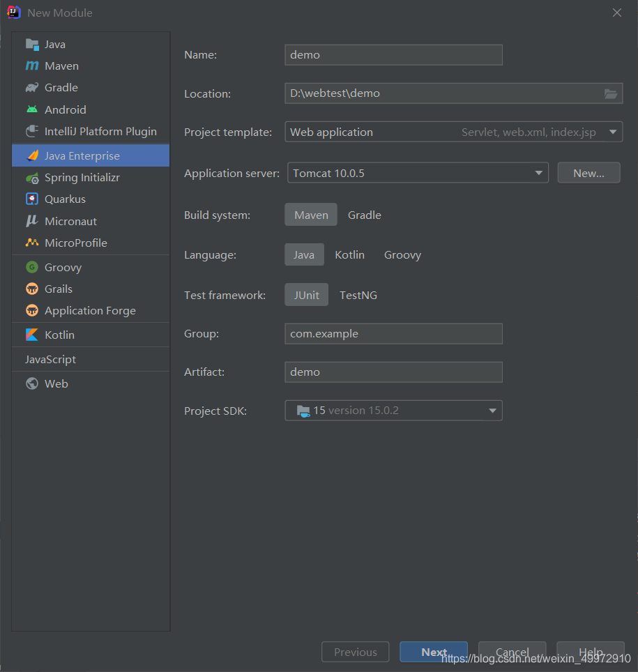The width and height of the screenshot is (638, 672).
Task: Select the Micronaut module type label
Action: click(70, 221)
